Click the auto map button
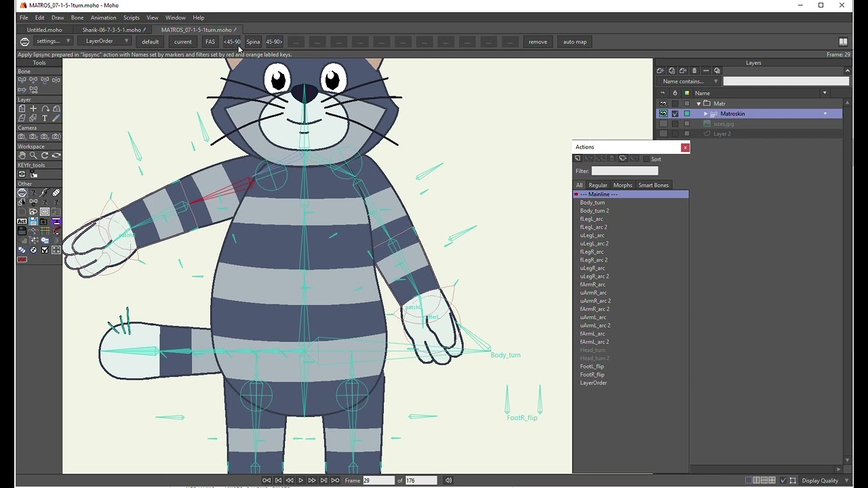868x488 pixels. [x=575, y=42]
